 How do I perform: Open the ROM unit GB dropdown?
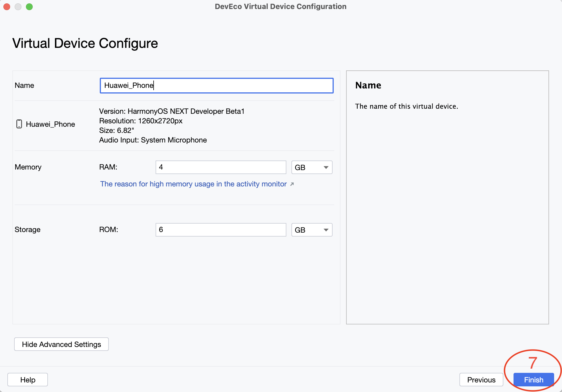[x=311, y=230]
